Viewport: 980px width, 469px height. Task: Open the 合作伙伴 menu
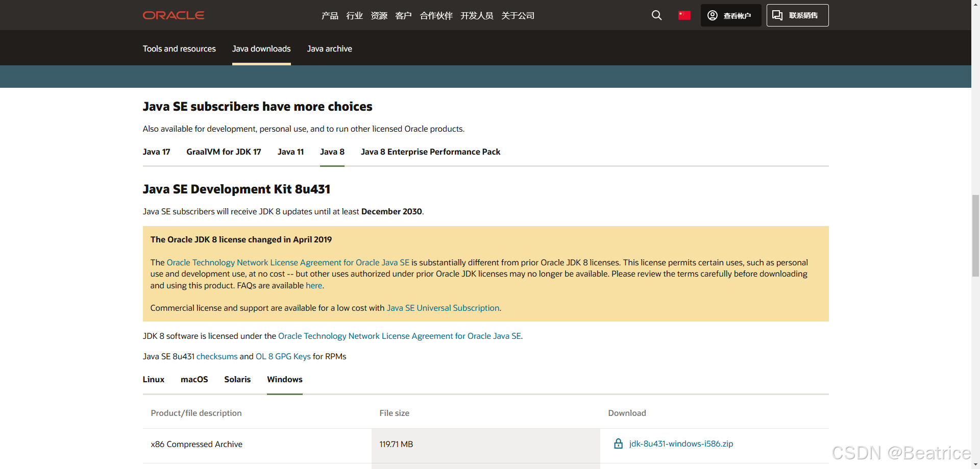(436, 16)
